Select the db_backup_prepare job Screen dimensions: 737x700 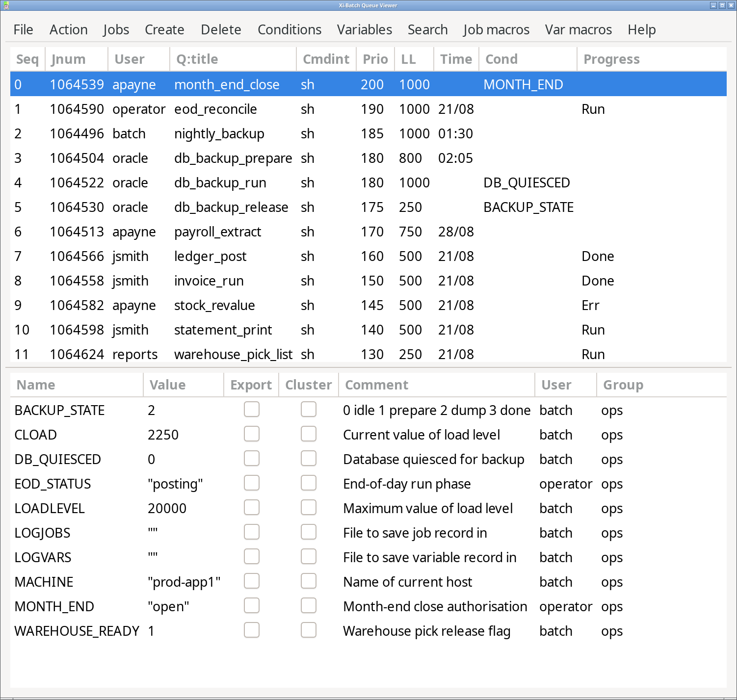coord(368,158)
